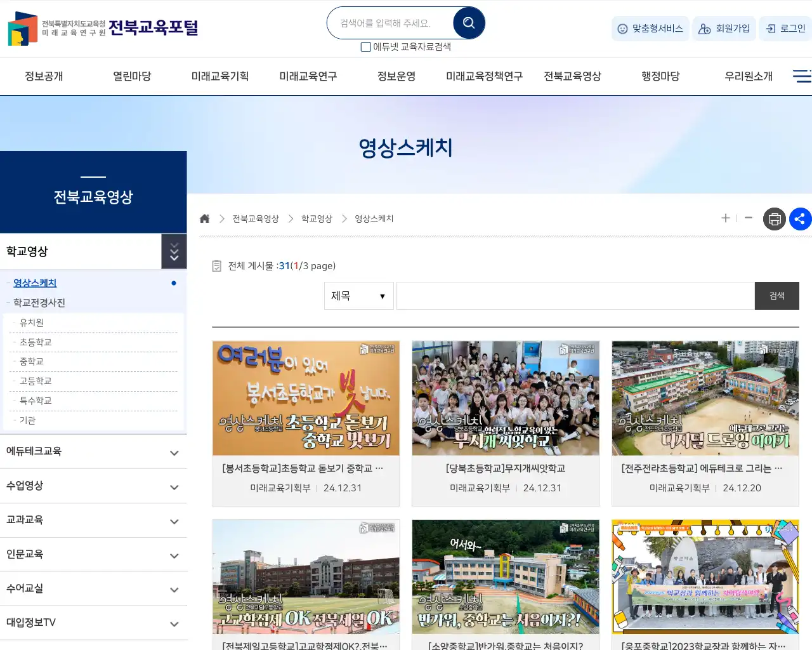Expand the 에듀테크교육 sidebar section
This screenshot has height=650, width=812.
point(94,452)
